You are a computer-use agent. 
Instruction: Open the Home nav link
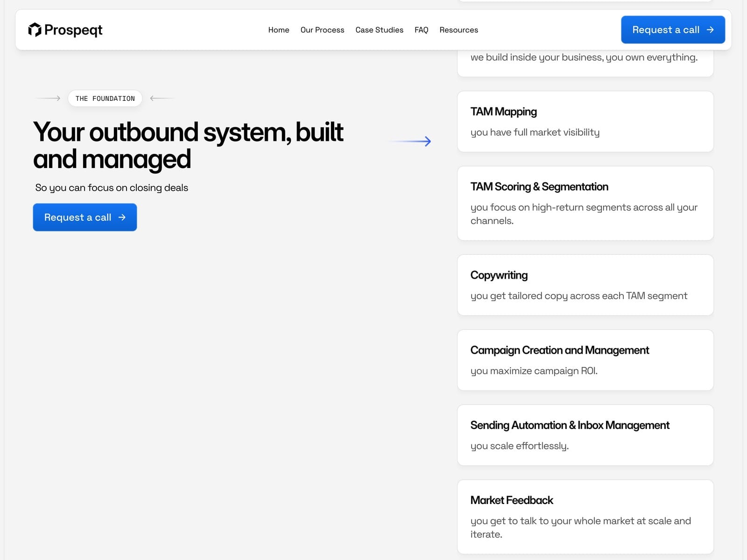(279, 30)
